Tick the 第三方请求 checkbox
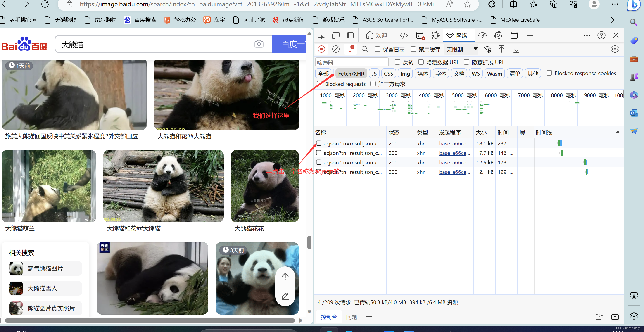 [373, 84]
